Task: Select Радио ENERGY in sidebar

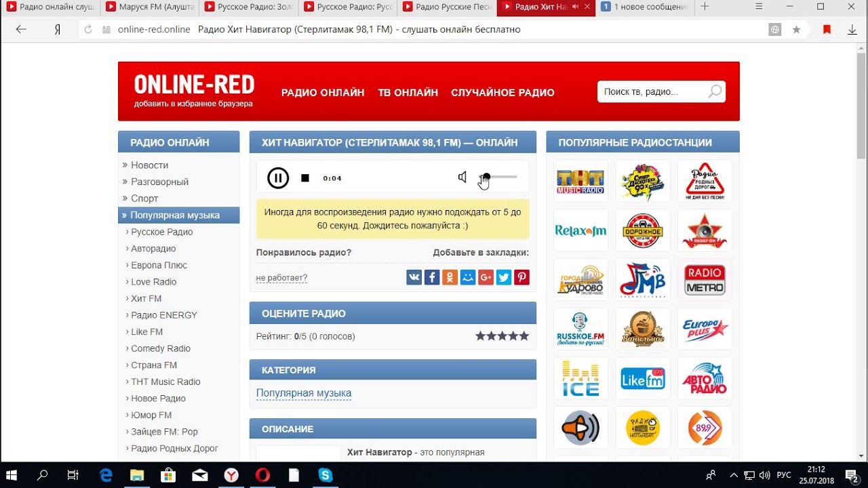Action: 164,315
